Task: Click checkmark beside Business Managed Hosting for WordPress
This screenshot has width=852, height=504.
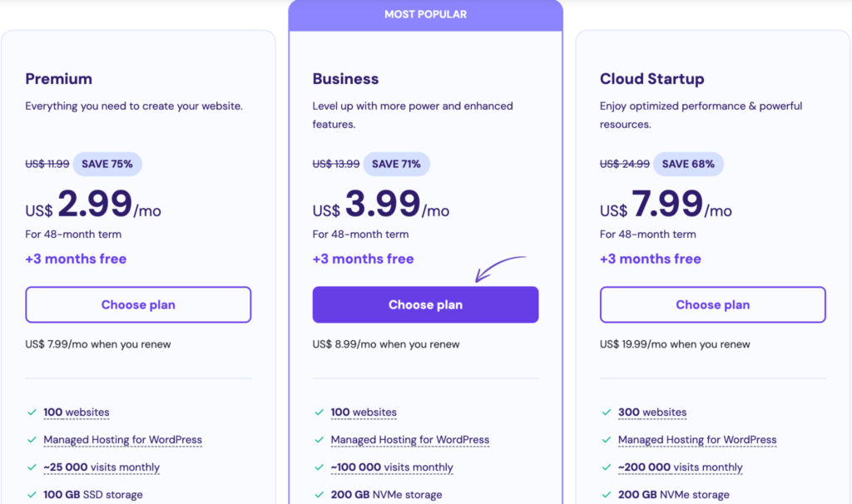Action: pos(319,440)
